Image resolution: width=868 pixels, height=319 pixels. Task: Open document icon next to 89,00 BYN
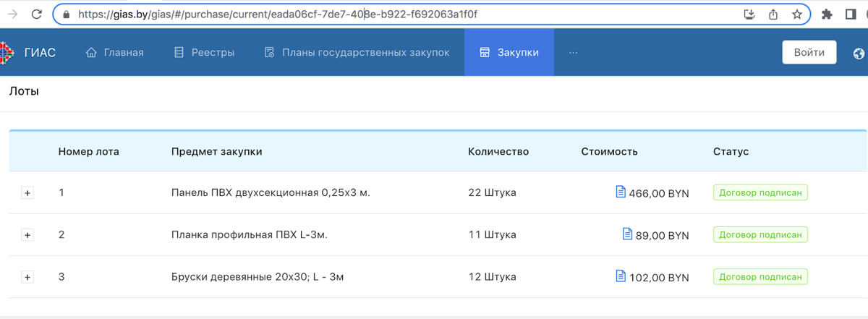[627, 234]
